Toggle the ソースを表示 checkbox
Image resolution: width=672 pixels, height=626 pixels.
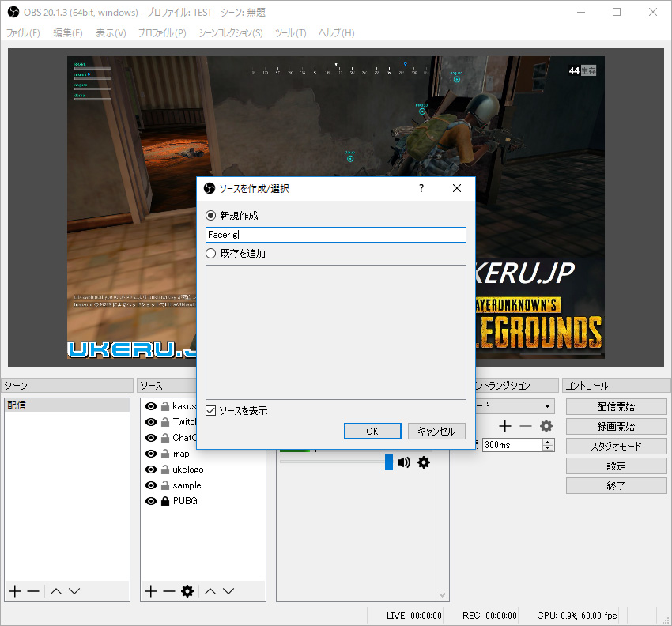point(210,411)
